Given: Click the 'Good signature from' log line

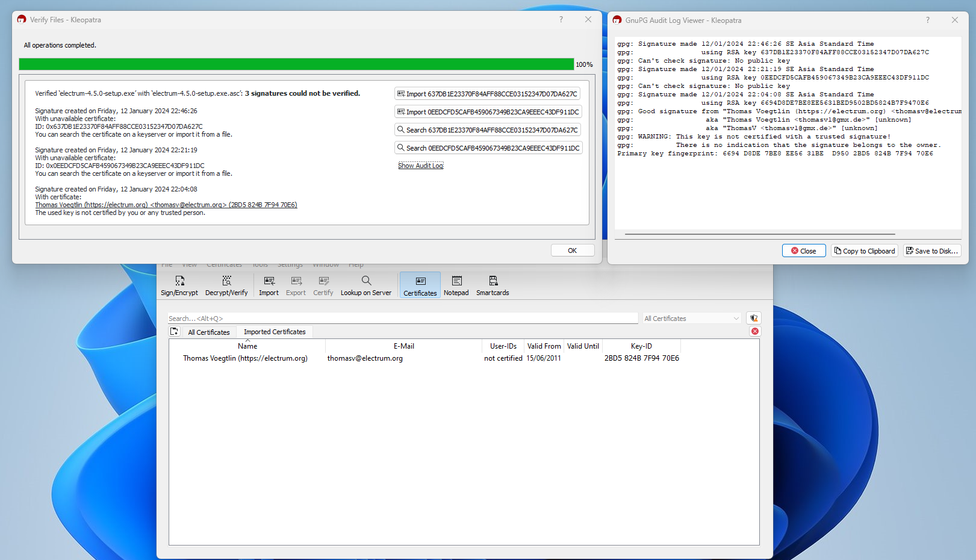Looking at the screenshot, I should [789, 111].
